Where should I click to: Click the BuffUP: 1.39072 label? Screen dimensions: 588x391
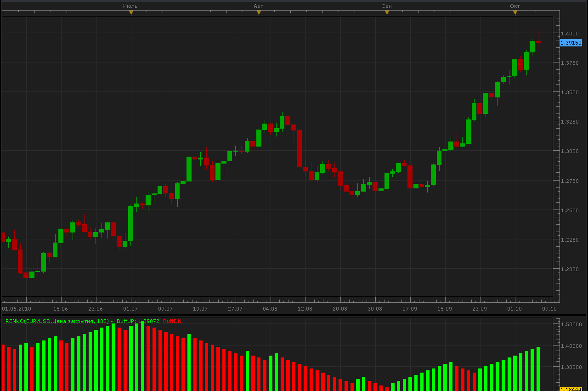138,321
